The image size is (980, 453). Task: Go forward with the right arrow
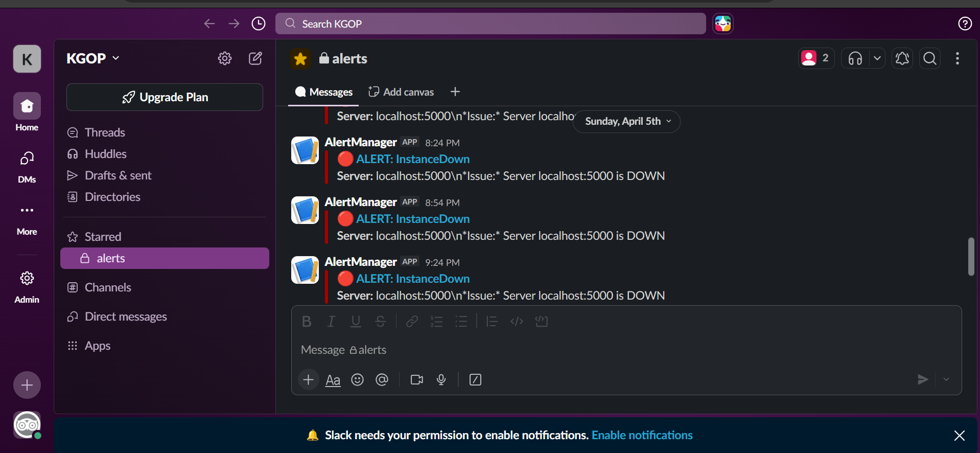coord(234,24)
